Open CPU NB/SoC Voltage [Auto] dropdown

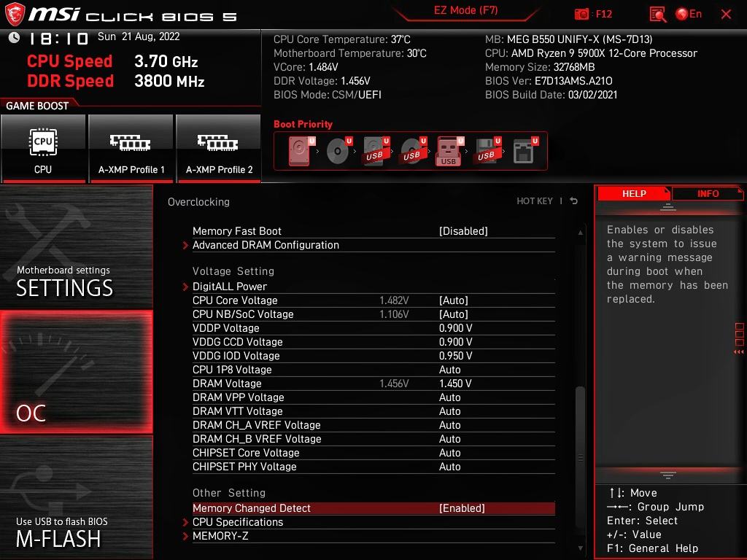pyautogui.click(x=453, y=314)
